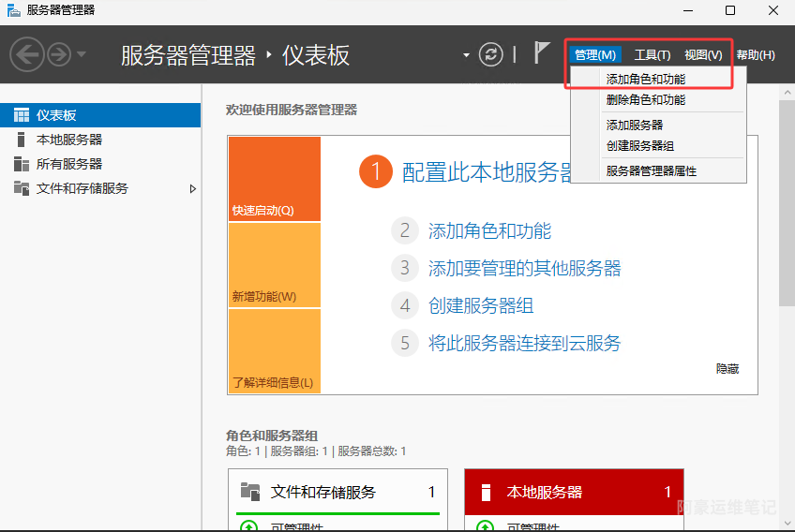This screenshot has width=795, height=532.
Task: Select 所有服务器 in the sidebar
Action: 100,164
